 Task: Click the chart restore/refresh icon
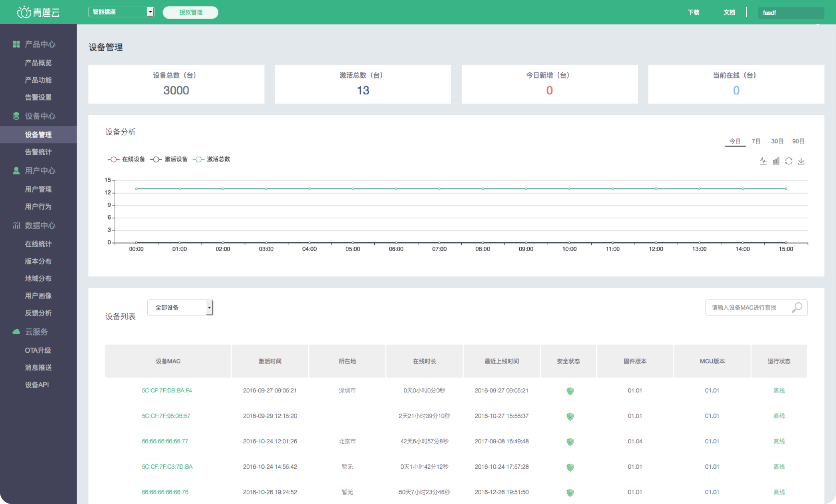click(789, 161)
